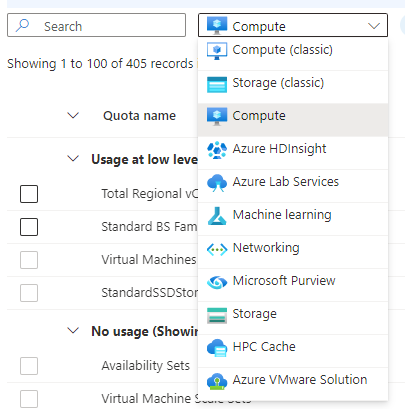
Task: Check the Virtual Machines row checkbox
Action: [x=29, y=260]
